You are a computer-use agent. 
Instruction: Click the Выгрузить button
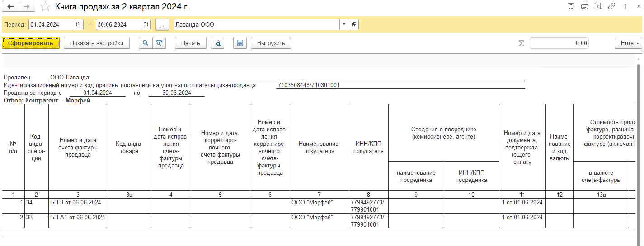coord(271,43)
